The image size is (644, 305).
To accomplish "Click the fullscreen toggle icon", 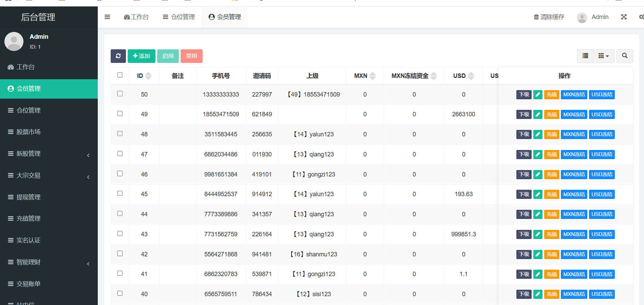I will 624,17.
